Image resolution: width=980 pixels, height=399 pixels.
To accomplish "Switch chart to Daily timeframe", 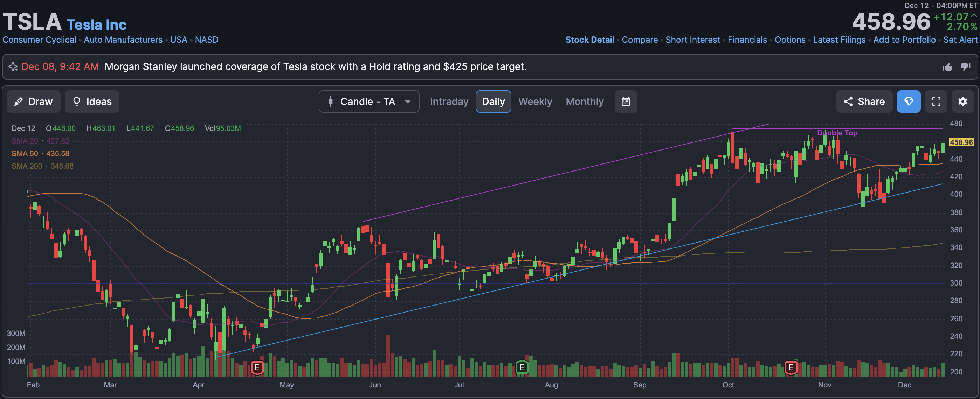I will 493,101.
